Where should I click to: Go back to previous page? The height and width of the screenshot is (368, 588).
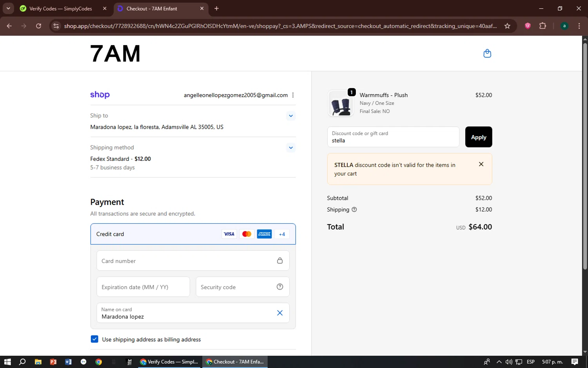pyautogui.click(x=9, y=26)
